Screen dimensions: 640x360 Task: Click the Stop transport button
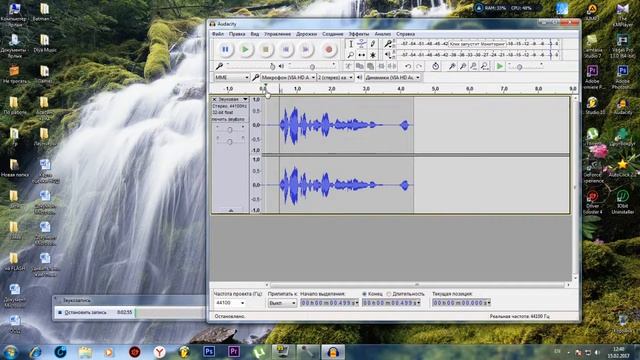coord(265,49)
